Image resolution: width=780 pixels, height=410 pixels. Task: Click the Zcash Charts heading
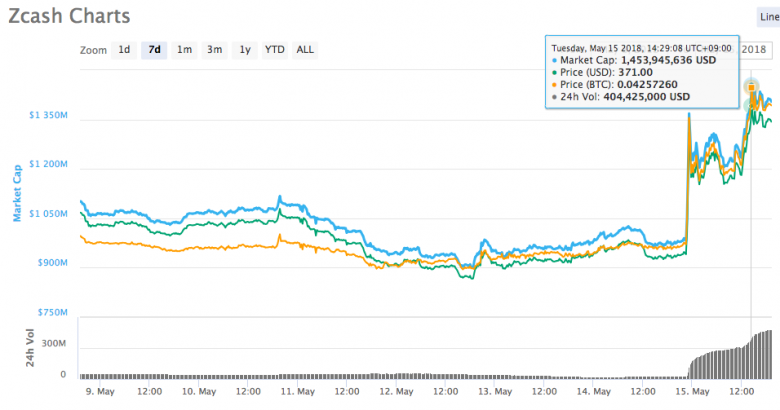pyautogui.click(x=69, y=16)
